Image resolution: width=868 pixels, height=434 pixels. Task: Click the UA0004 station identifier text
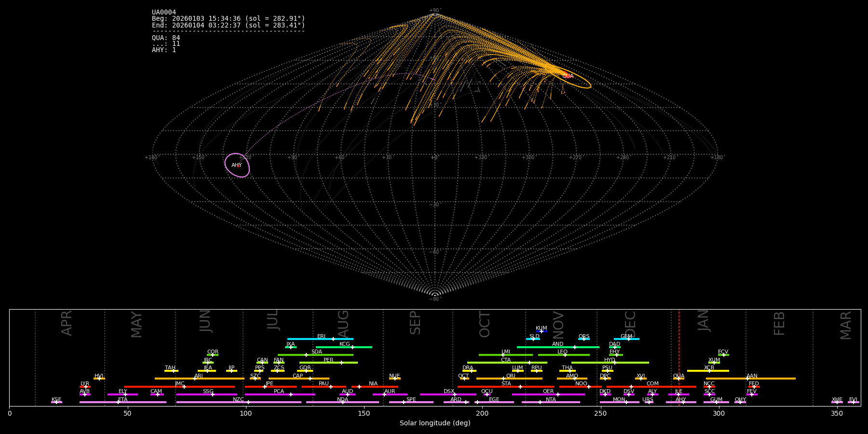click(164, 13)
